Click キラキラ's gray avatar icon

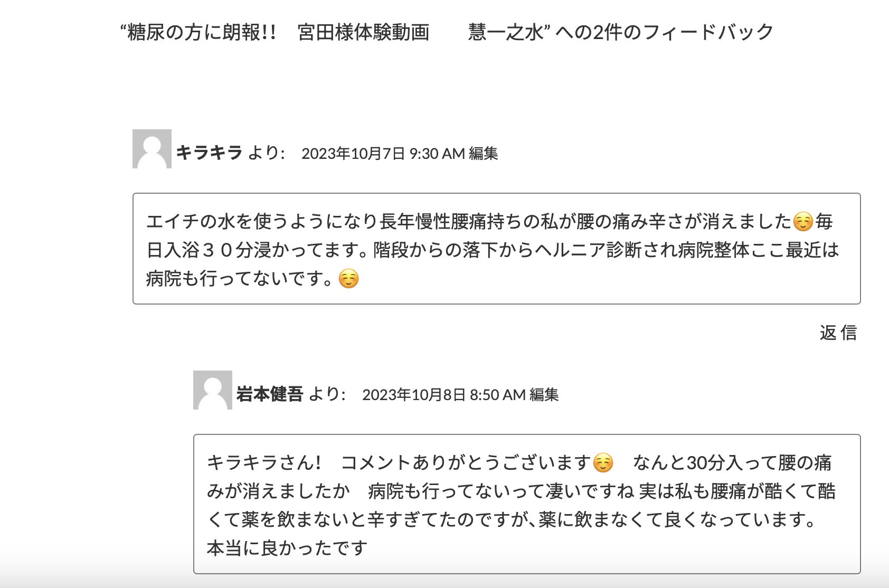(x=152, y=149)
